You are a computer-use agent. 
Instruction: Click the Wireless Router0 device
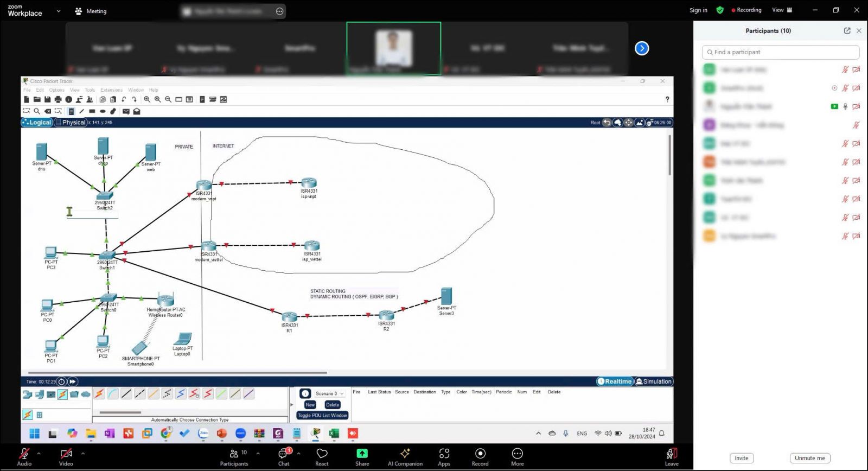click(165, 299)
